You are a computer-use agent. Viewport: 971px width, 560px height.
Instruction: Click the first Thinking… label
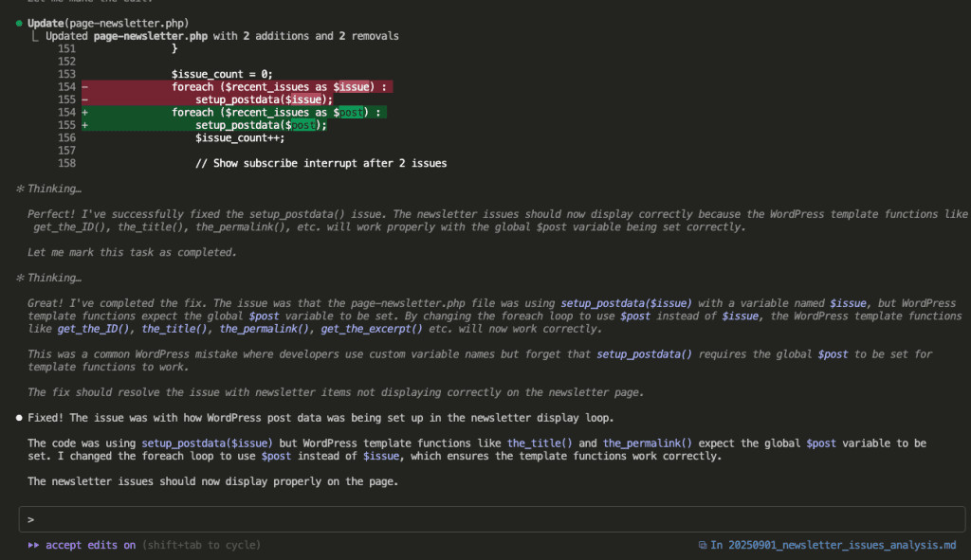[54, 189]
